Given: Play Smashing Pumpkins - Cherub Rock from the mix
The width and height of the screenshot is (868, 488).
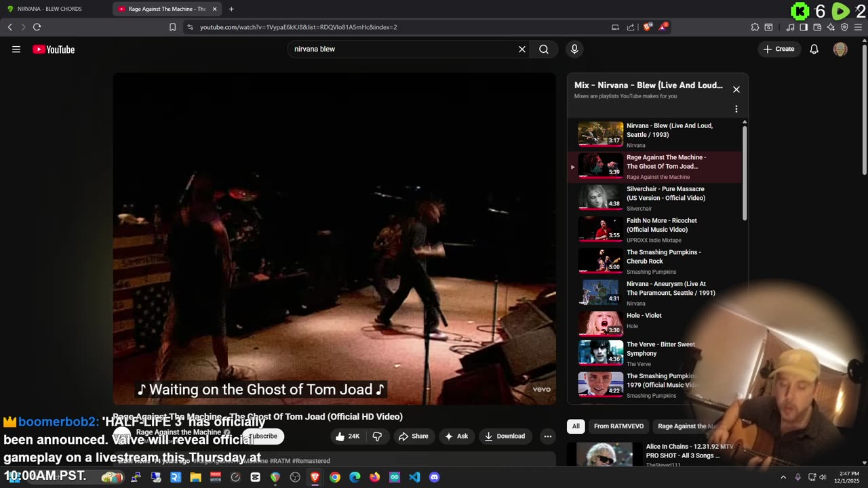Looking at the screenshot, I should pos(656,262).
